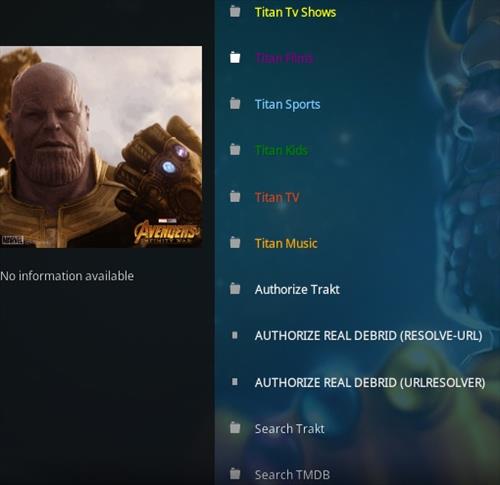Viewport: 500px width, 485px height.
Task: Click the Search TMDB folder icon
Action: (x=235, y=473)
